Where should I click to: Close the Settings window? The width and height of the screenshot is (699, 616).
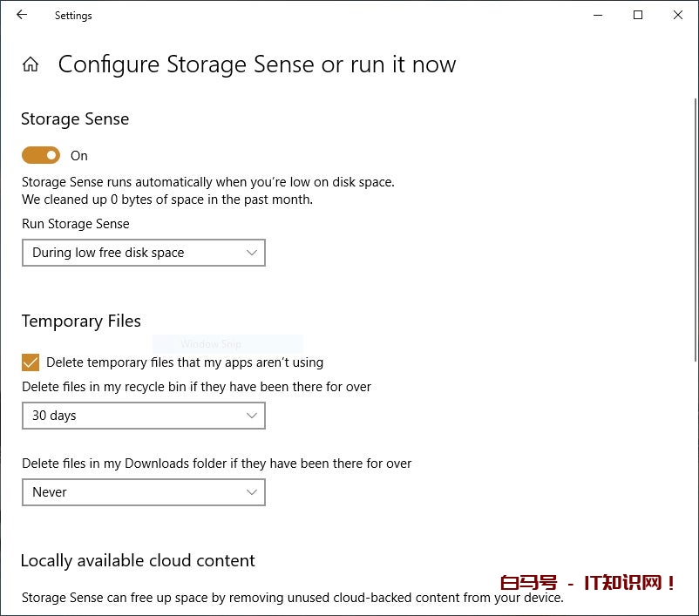pyautogui.click(x=678, y=15)
